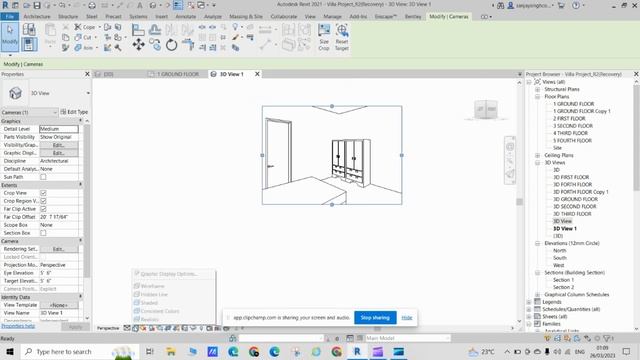Click the Properties help link
Viewport: 640px width, 360px height.
click(18, 326)
